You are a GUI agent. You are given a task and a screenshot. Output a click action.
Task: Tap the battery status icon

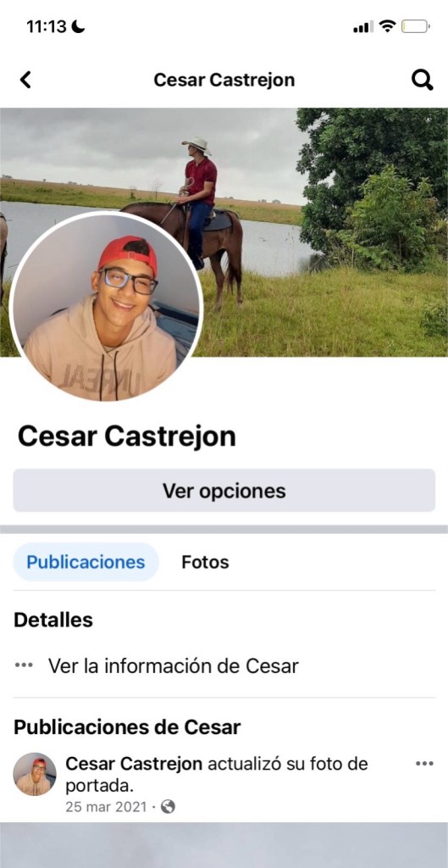(415, 26)
